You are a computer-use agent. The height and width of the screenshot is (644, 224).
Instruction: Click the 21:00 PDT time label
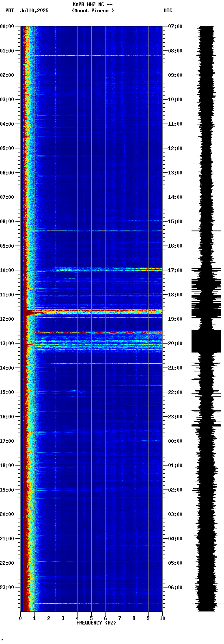pos(7,539)
